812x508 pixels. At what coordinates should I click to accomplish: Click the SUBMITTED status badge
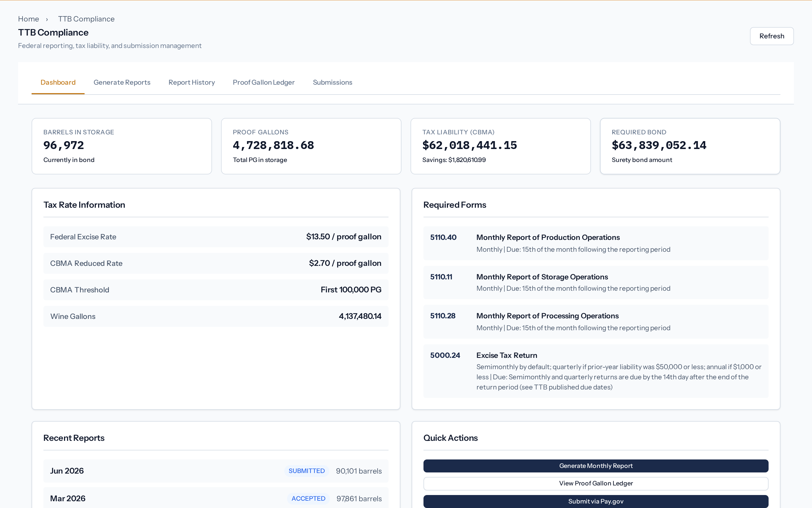pyautogui.click(x=307, y=471)
